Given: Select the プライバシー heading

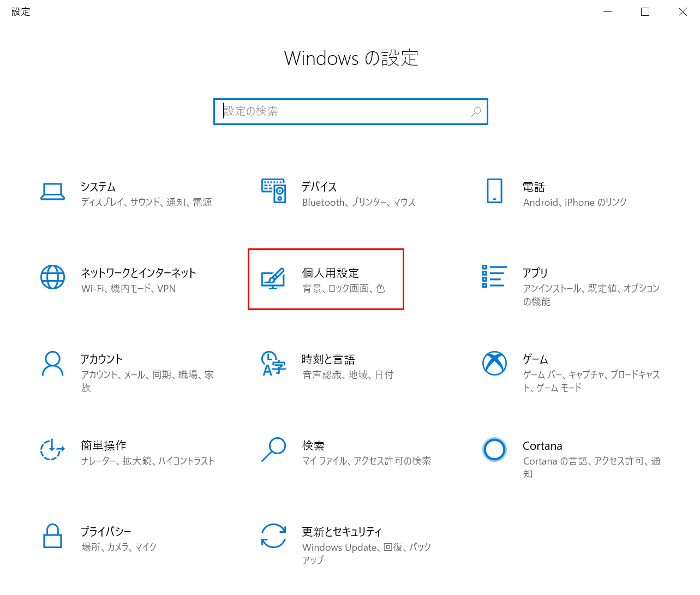Looking at the screenshot, I should (x=106, y=531).
